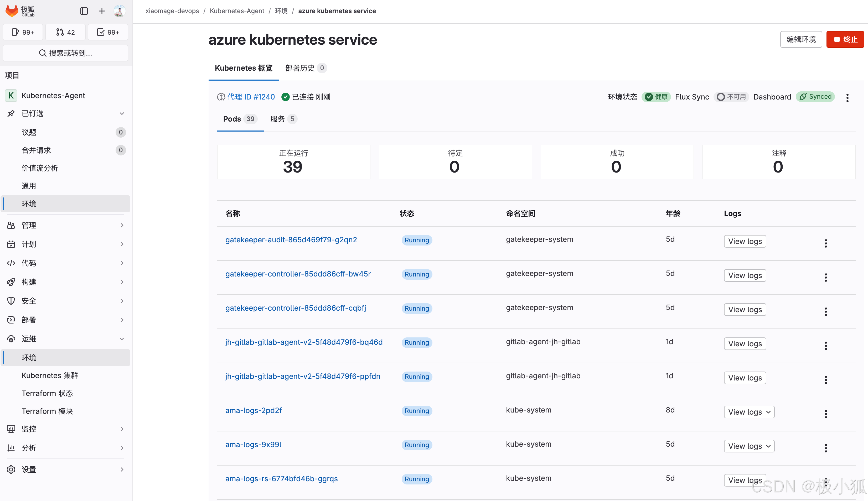Toggle the sidebar collapse icon

pyautogui.click(x=84, y=11)
